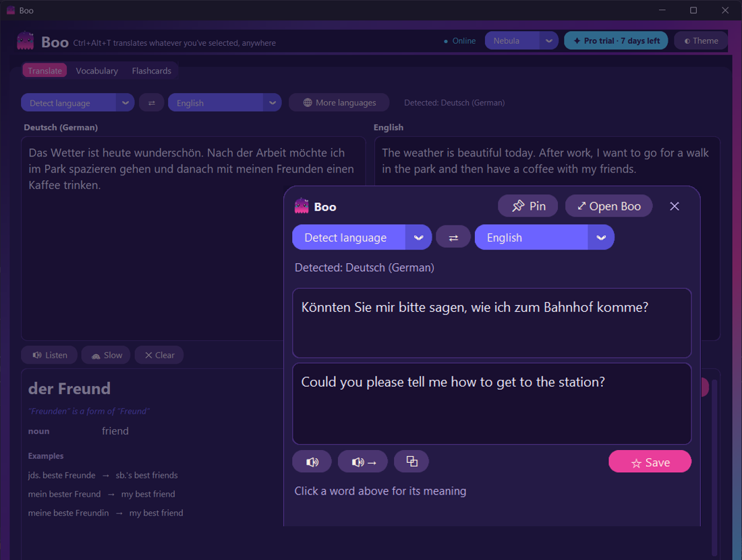The width and height of the screenshot is (742, 560).
Task: Click Nebula theme combo box
Action: pos(521,40)
